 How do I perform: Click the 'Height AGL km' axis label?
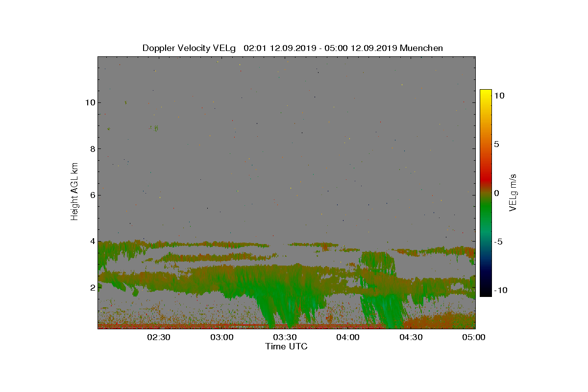[75, 192]
